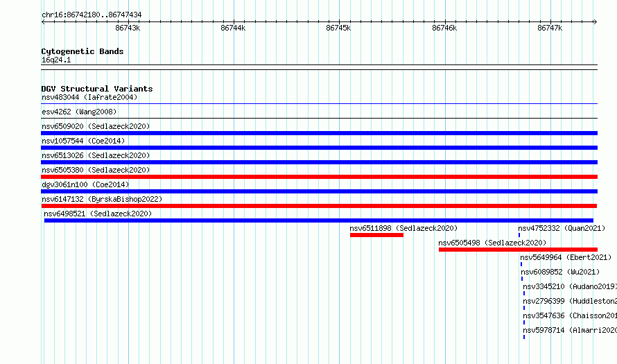The height and width of the screenshot is (364, 617).
Task: Click the small blue marker under nsv5649964
Action: coord(521,264)
